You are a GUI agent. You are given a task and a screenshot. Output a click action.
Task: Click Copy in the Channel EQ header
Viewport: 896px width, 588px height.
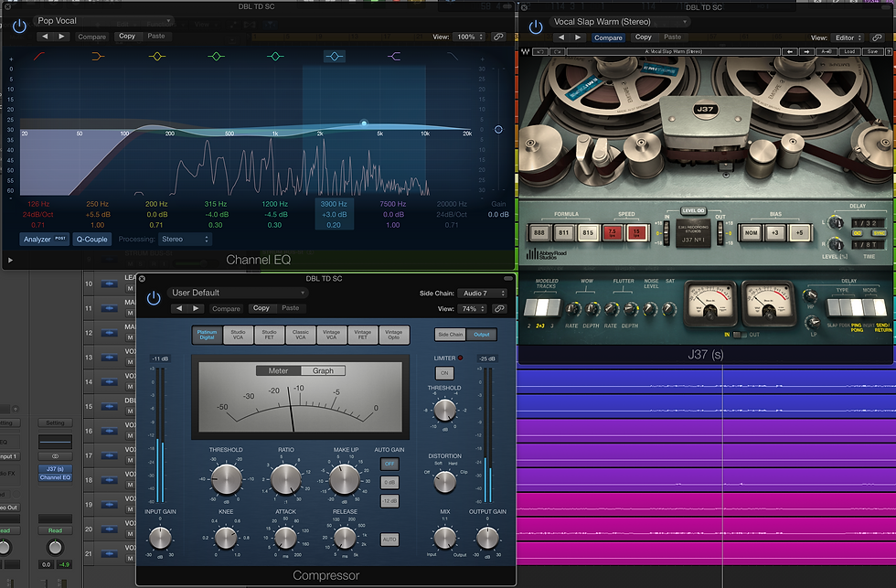(127, 36)
